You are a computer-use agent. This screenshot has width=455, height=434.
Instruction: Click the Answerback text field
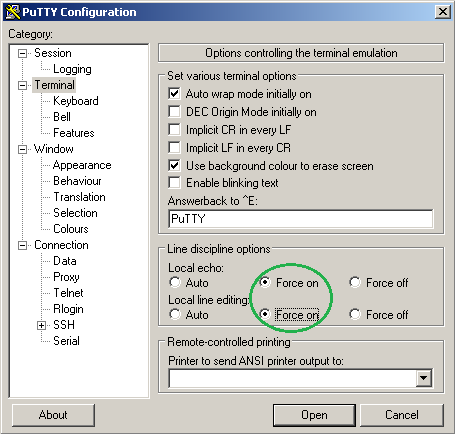pyautogui.click(x=301, y=219)
